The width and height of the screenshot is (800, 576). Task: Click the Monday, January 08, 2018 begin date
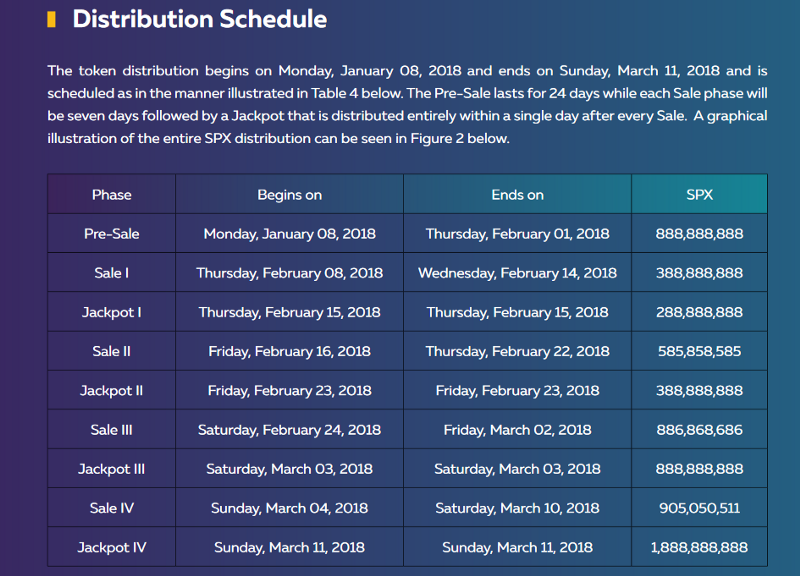(289, 233)
